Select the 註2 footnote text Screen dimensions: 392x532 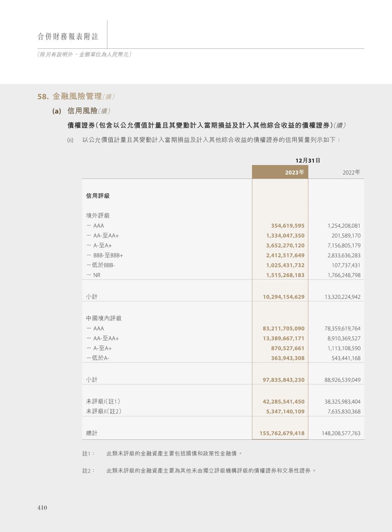pyautogui.click(x=211, y=471)
